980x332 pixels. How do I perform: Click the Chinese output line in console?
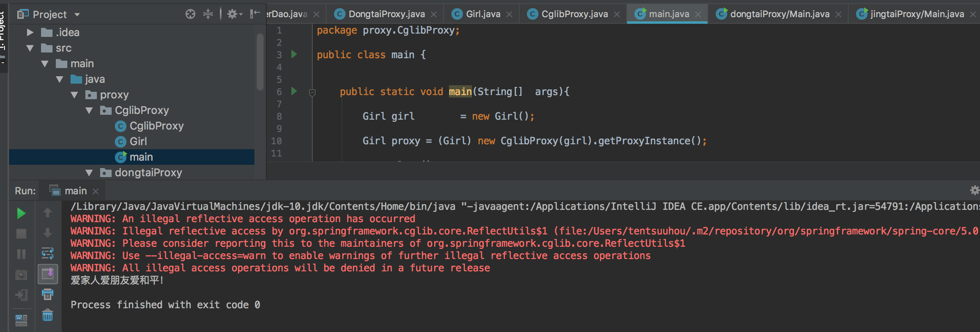click(117, 280)
